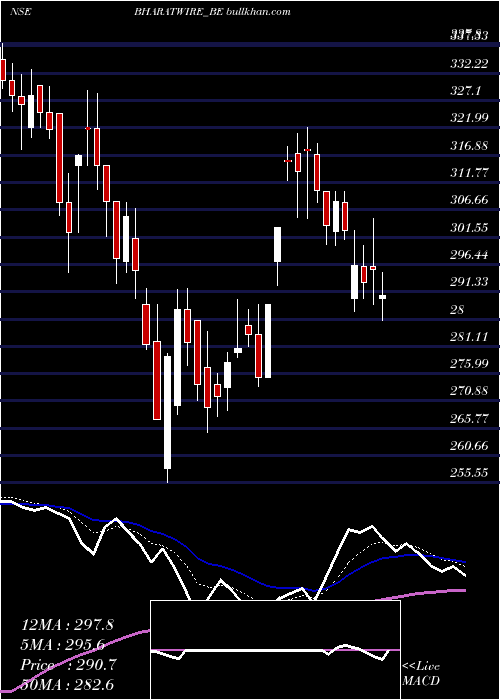Viewport: 500px width, 700px height.
Task: Click the 255.55 price axis label
Action: (469, 473)
